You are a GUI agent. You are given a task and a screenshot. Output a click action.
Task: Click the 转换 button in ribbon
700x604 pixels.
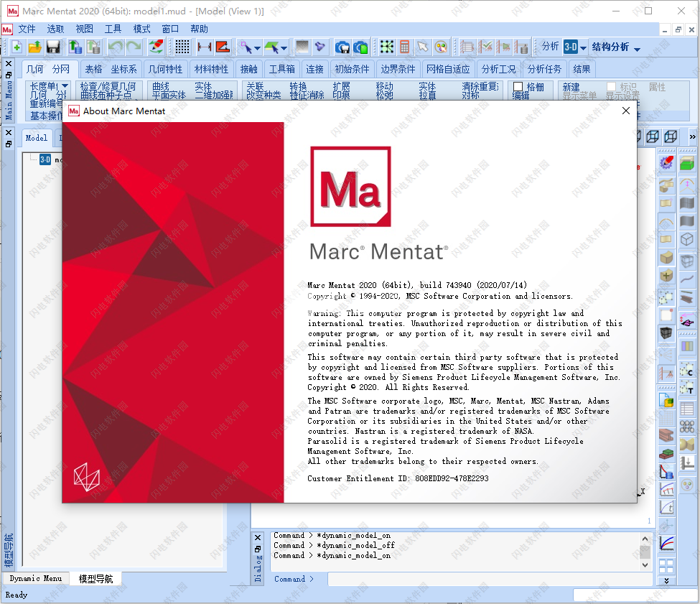pos(298,86)
